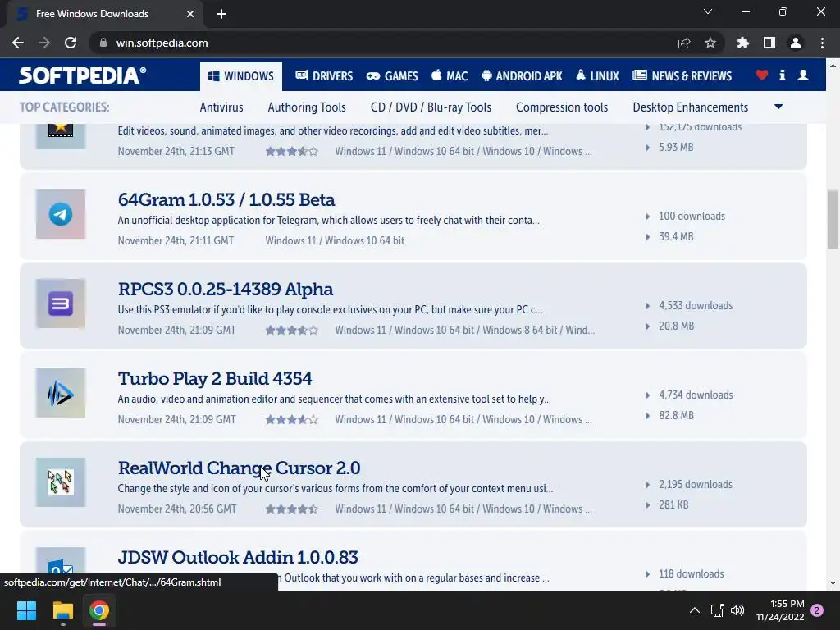Image resolution: width=840 pixels, height=630 pixels.
Task: Open notification badge showing 2
Action: click(x=817, y=610)
